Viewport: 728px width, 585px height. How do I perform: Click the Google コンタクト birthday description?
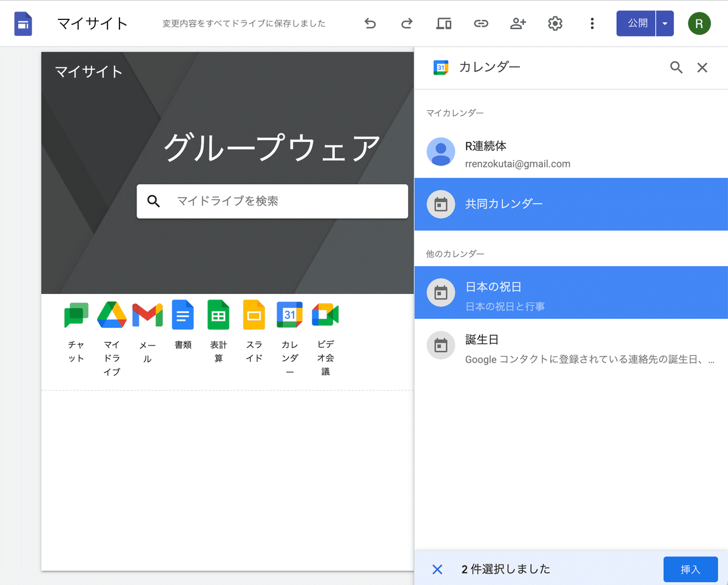click(x=590, y=359)
